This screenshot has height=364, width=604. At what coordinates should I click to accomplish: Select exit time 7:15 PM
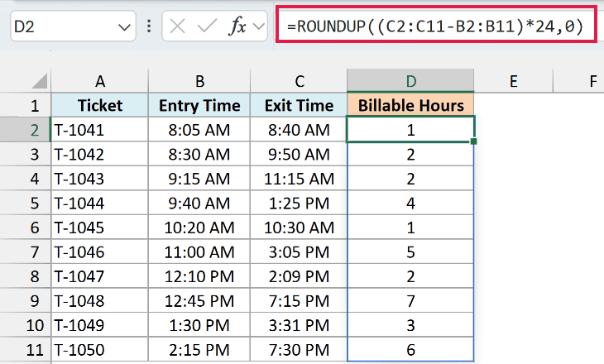(x=299, y=301)
